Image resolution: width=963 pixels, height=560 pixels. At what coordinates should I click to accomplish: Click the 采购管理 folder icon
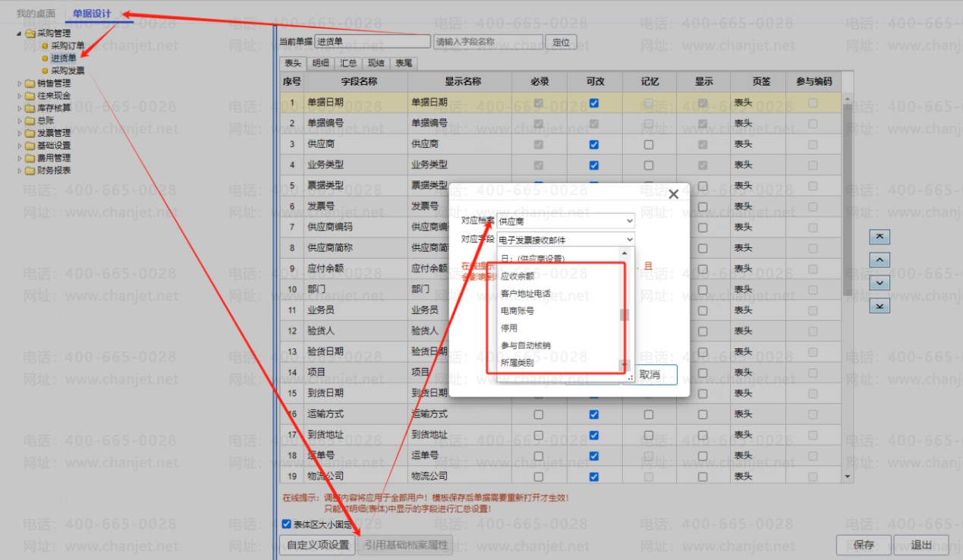(30, 33)
